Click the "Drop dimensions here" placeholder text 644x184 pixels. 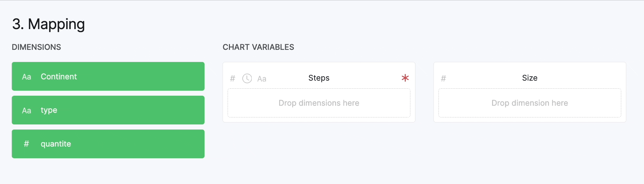coord(319,103)
